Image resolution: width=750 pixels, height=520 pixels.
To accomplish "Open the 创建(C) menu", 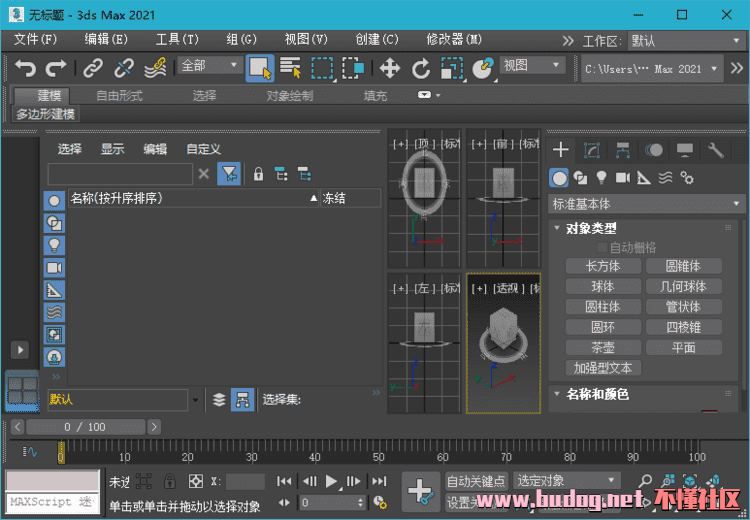I will tap(376, 39).
